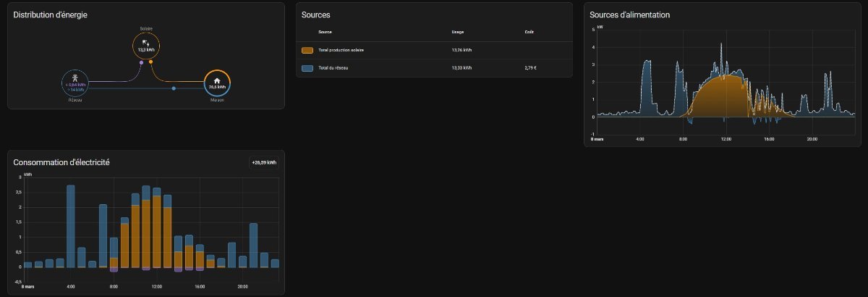Click the Solaire solar panel icon

coord(145,43)
